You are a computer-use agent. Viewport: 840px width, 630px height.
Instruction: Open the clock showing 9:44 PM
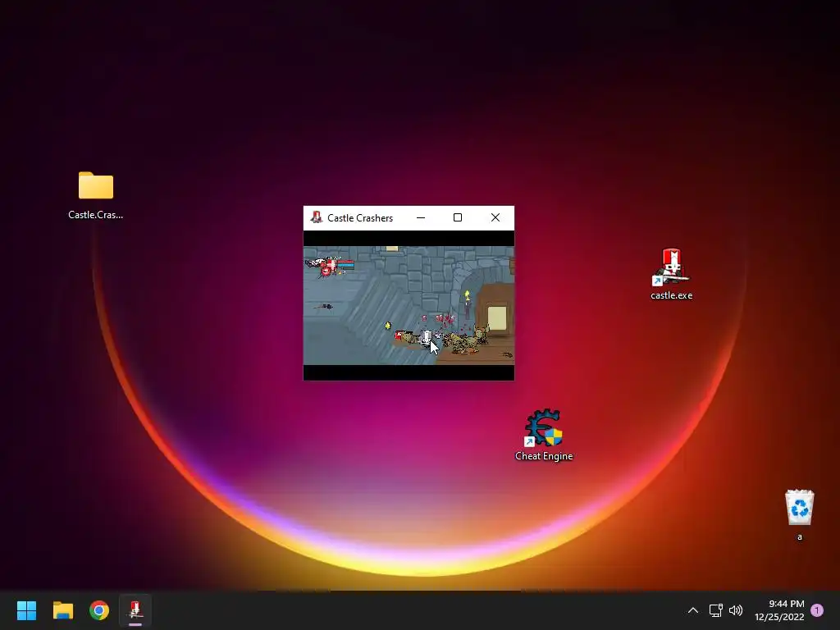click(x=779, y=610)
